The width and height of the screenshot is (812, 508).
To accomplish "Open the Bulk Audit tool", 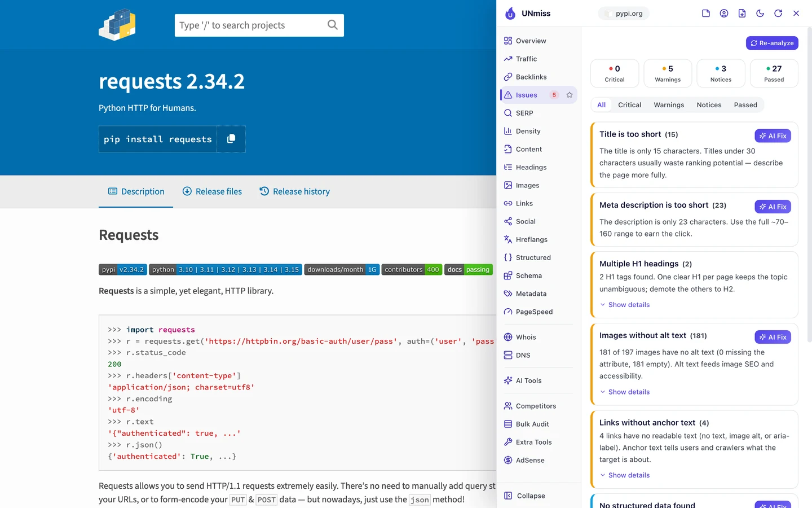I will (x=539, y=424).
